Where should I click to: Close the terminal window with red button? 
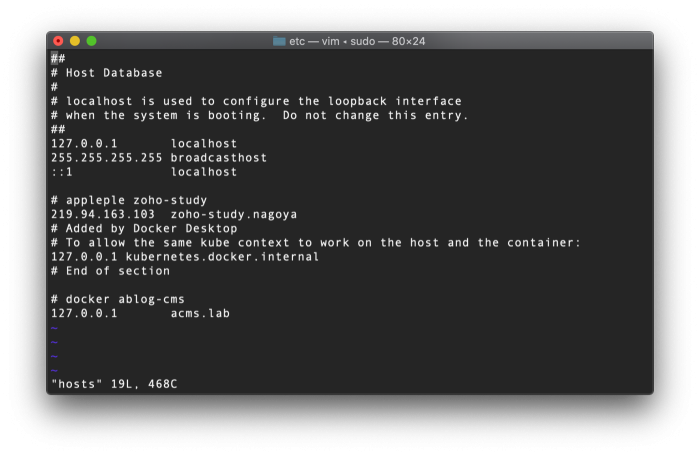58,41
